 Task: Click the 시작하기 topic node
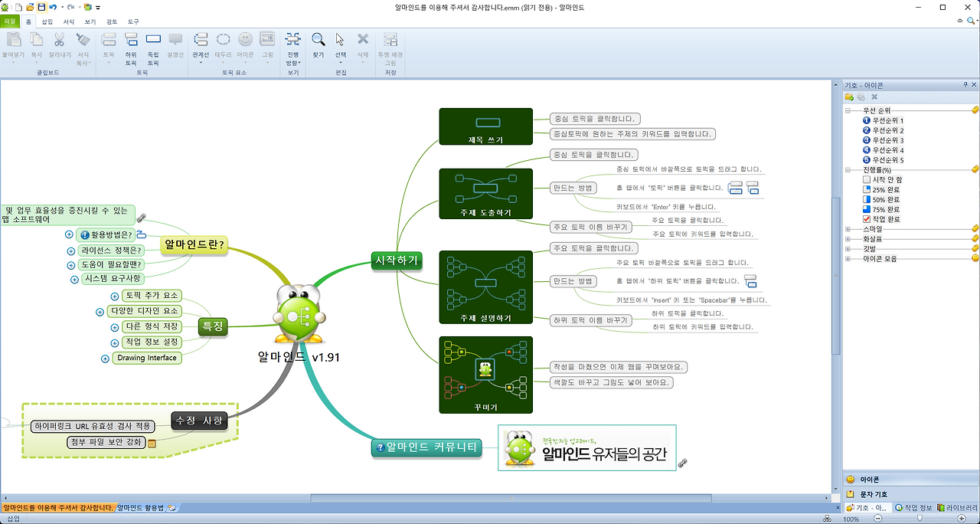(x=396, y=260)
